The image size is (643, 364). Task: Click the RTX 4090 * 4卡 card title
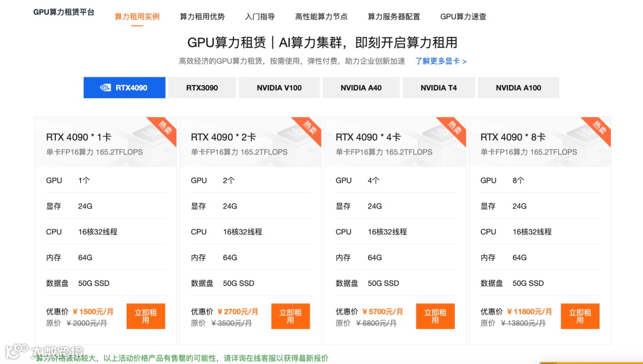pyautogui.click(x=369, y=137)
